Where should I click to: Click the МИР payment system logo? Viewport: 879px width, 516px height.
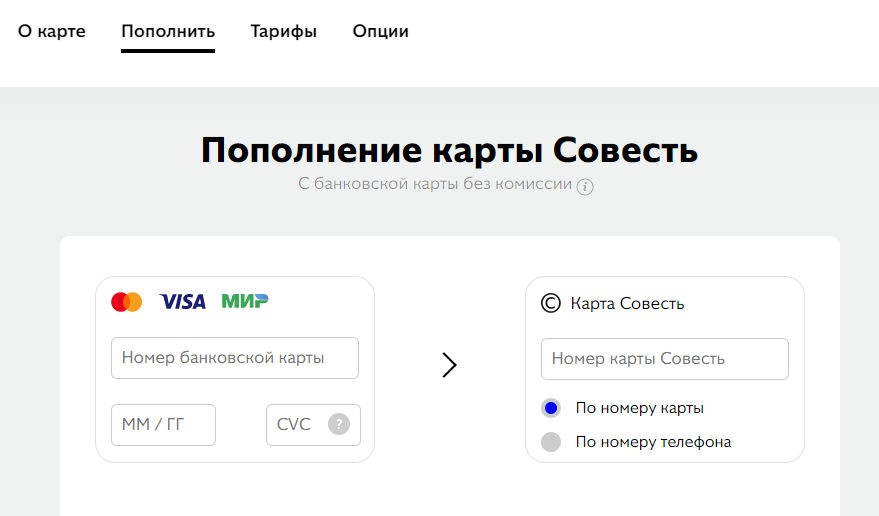(x=245, y=301)
